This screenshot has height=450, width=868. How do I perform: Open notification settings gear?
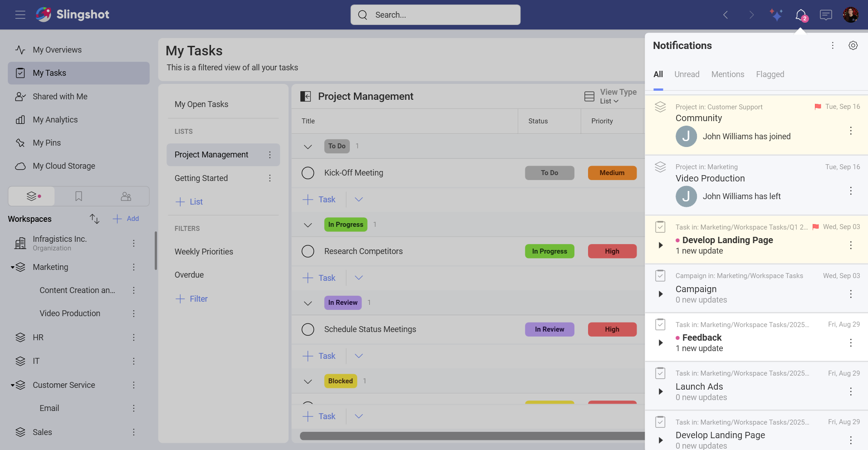pos(853,45)
